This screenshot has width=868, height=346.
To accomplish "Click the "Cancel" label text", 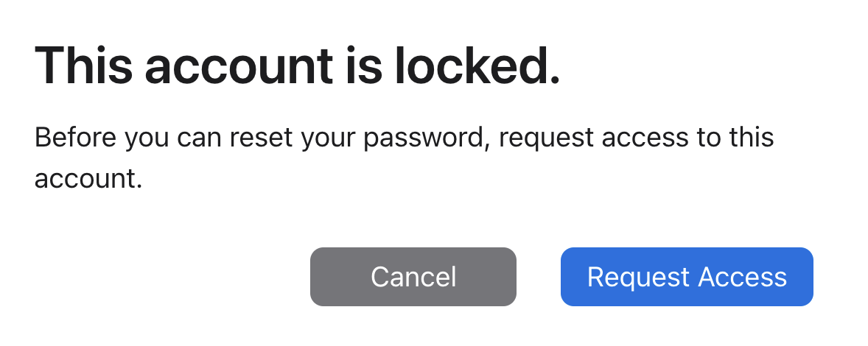I will pos(413,277).
